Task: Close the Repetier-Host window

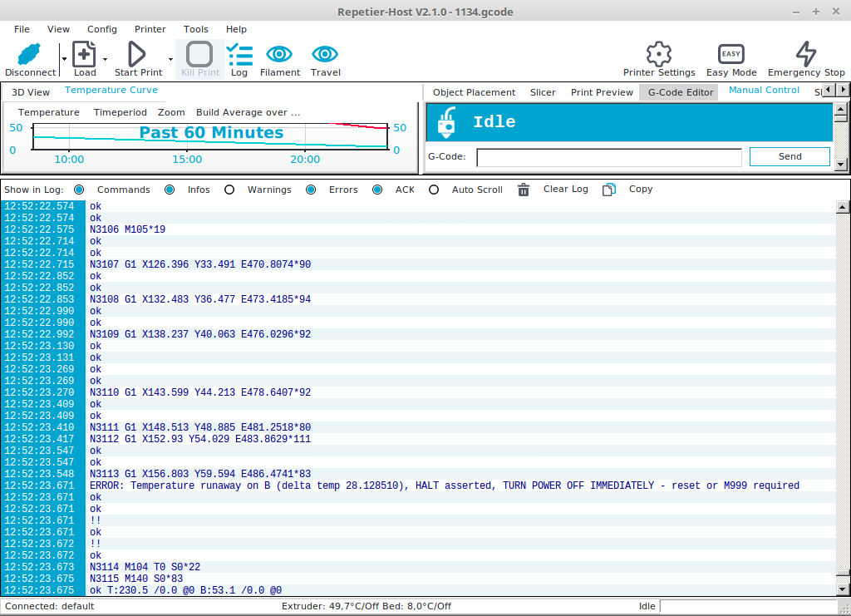Action: click(836, 12)
